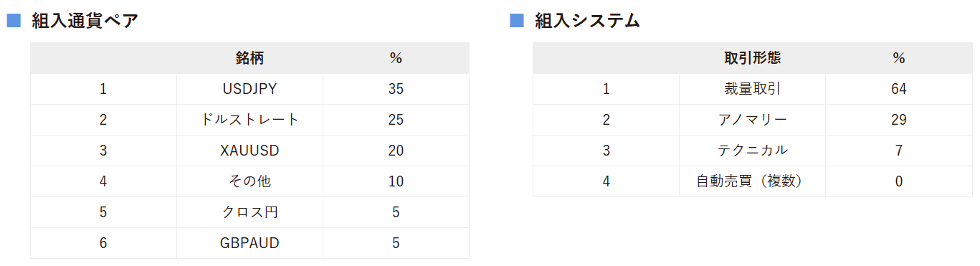This screenshot has width=980, height=266.
Task: Click the 取引形態 column header
Action: [x=753, y=58]
